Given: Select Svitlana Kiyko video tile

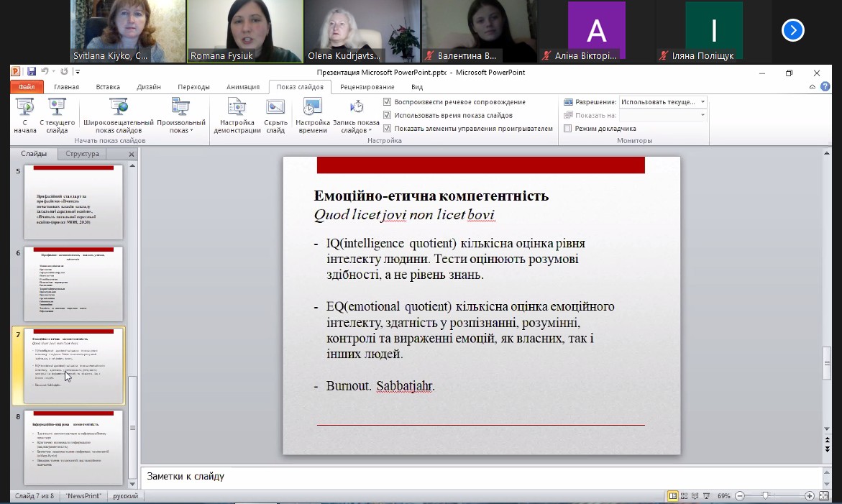Looking at the screenshot, I should click(x=128, y=31).
